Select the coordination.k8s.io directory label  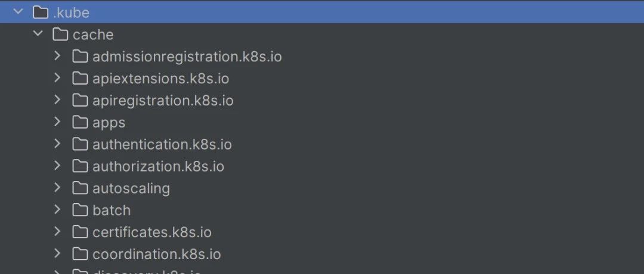pyautogui.click(x=156, y=254)
